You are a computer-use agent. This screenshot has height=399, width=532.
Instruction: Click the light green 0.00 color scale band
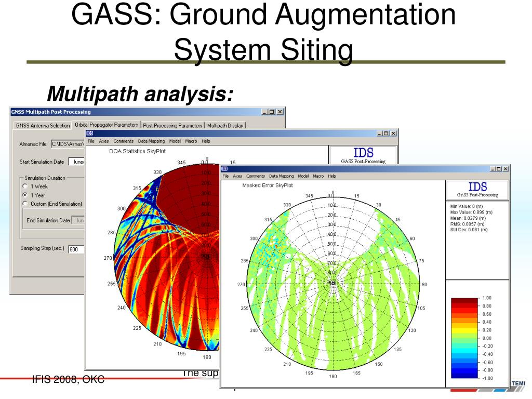[464, 337]
